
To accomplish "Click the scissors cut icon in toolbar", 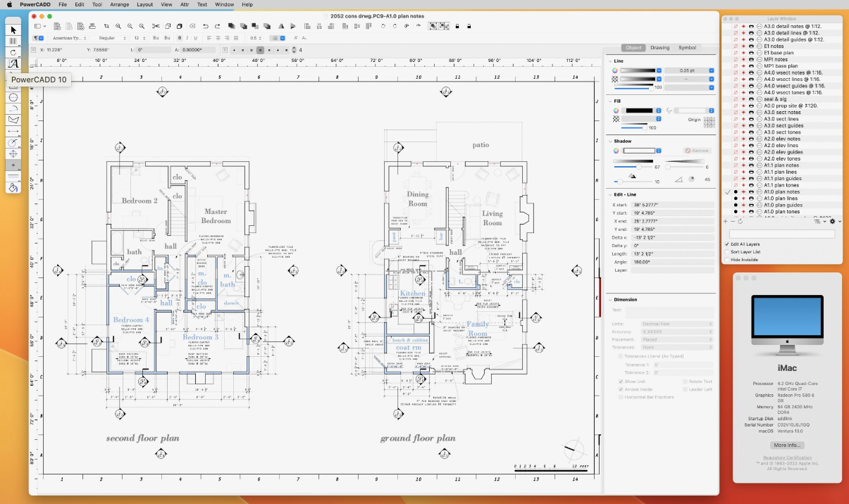I will point(156,26).
